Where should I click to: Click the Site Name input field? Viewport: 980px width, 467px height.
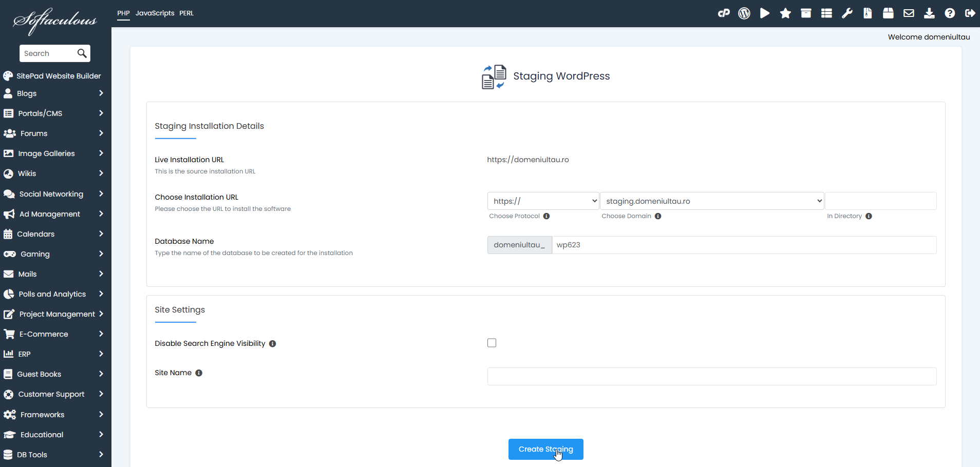click(712, 376)
